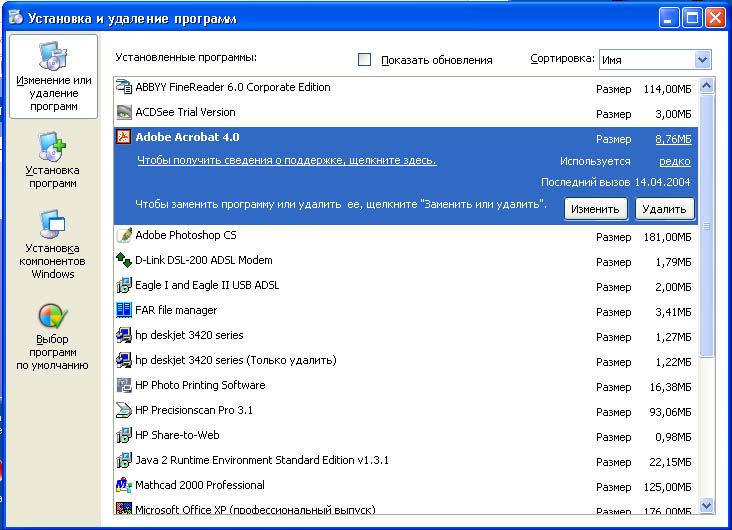Click the '8,76МБ' size link
Screen dimensions: 732x530
click(673, 139)
